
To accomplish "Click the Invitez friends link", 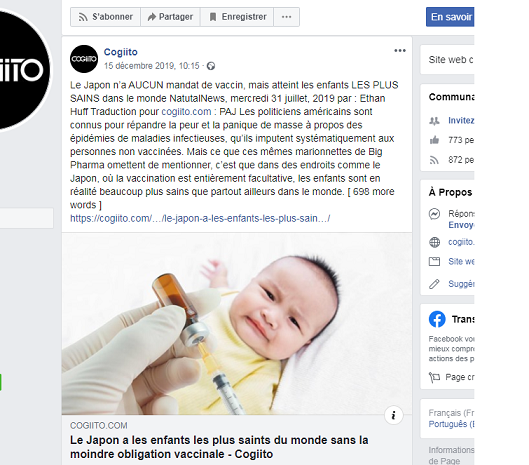I will click(x=461, y=120).
